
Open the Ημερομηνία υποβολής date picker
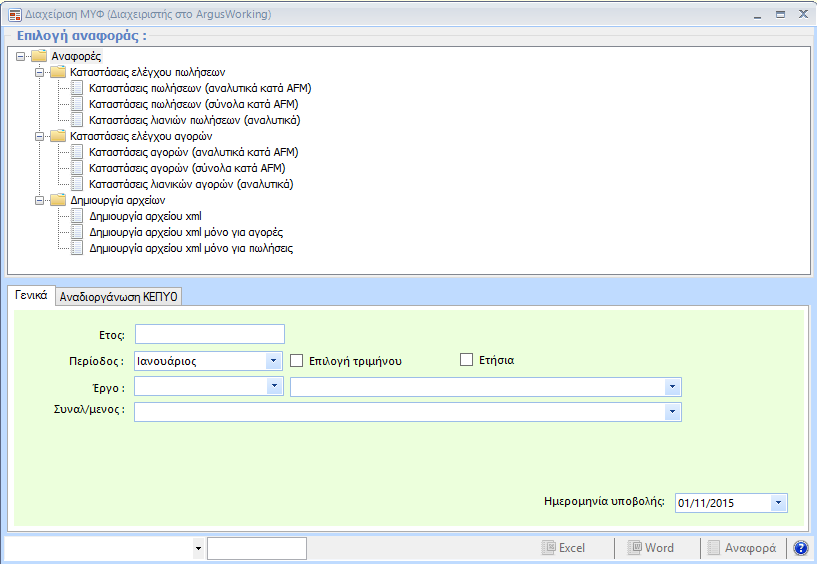tap(779, 503)
